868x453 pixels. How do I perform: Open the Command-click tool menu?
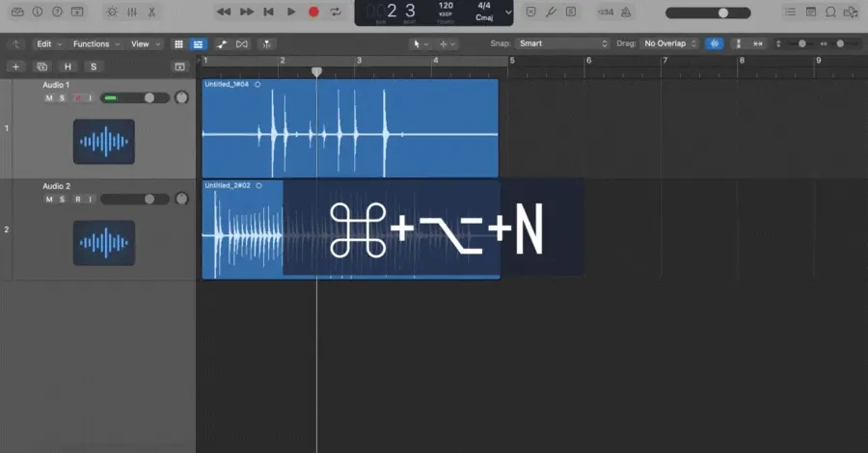click(x=447, y=44)
